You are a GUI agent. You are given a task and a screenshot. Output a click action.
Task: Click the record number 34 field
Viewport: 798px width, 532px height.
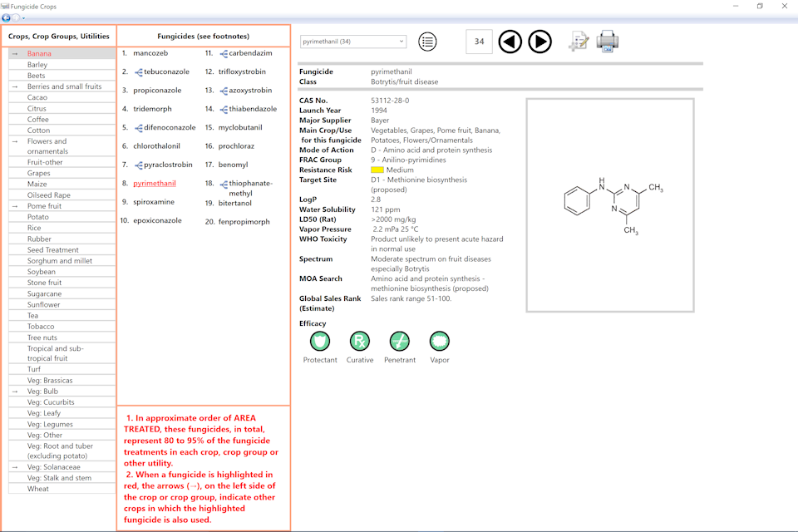(479, 41)
